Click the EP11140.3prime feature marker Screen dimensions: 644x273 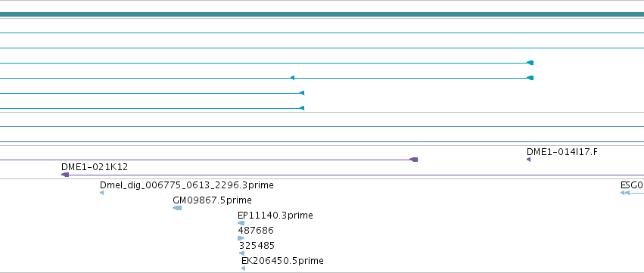241,223
